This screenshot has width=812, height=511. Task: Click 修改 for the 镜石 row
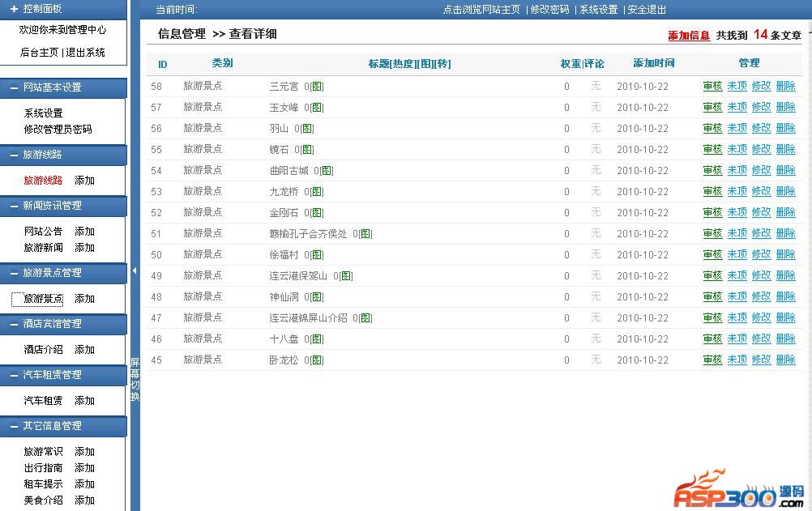click(761, 150)
